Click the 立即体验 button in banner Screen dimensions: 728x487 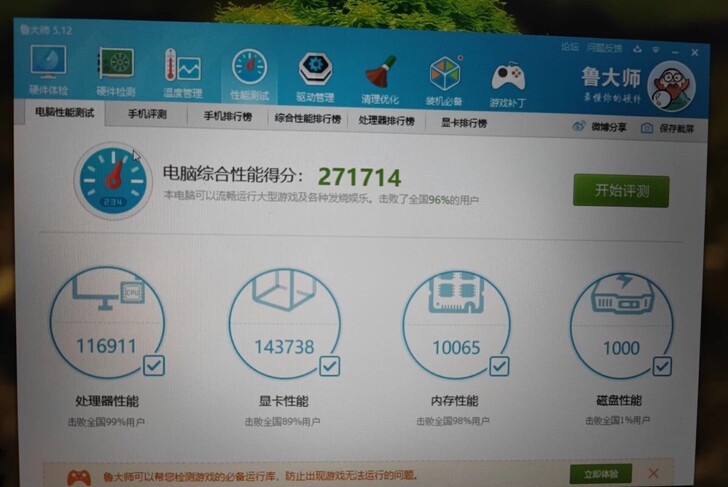[x=601, y=474]
